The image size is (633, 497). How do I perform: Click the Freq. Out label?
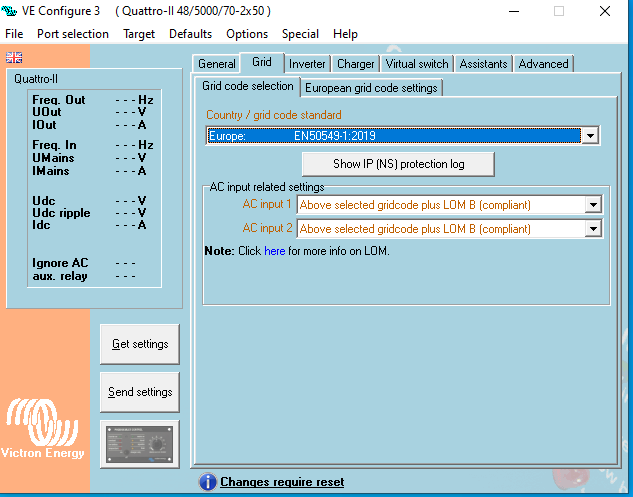[59, 100]
